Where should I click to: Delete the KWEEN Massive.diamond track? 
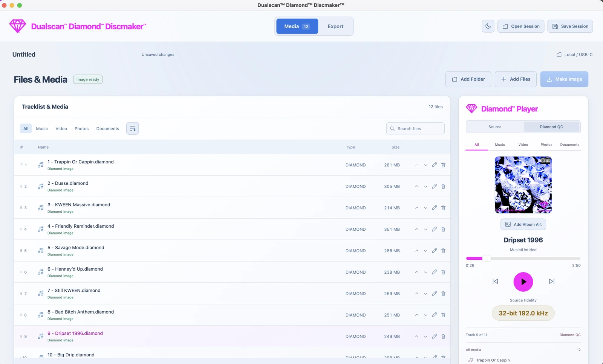(x=443, y=208)
